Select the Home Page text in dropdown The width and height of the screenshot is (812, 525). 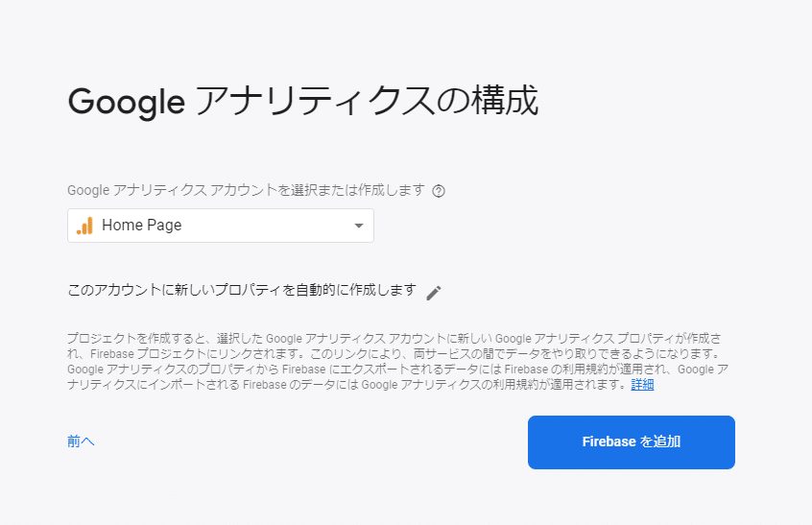pos(141,226)
